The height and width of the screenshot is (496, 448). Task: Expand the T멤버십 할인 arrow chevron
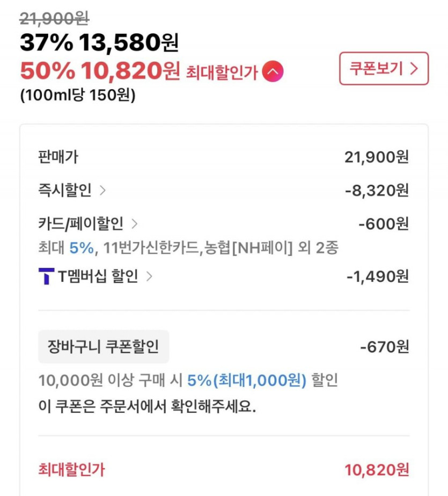click(149, 276)
